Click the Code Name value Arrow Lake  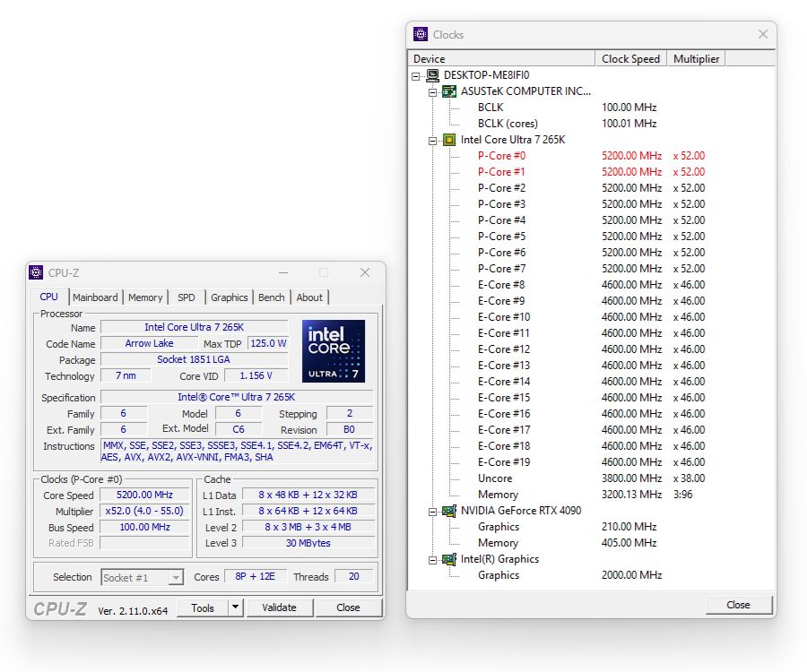tap(149, 343)
